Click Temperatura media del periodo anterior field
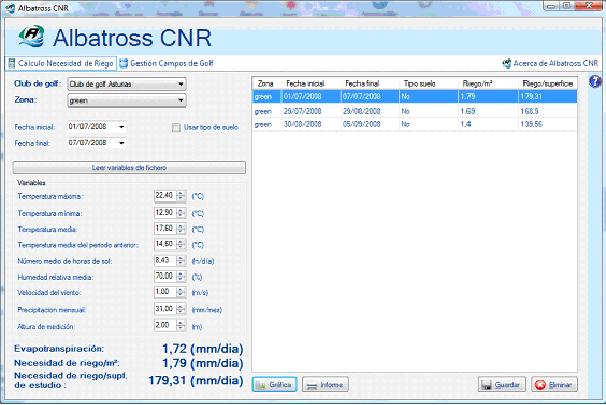The width and height of the screenshot is (606, 405). pyautogui.click(x=165, y=244)
